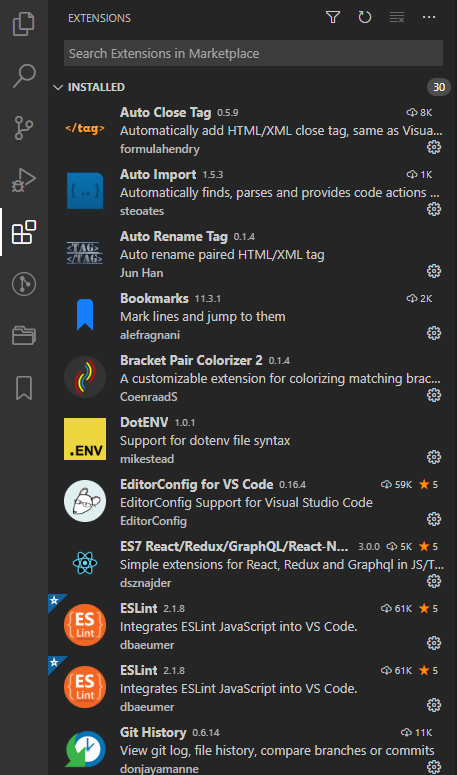The image size is (457, 775).
Task: Click the EditorConfig mouse logo
Action: pos(85,501)
